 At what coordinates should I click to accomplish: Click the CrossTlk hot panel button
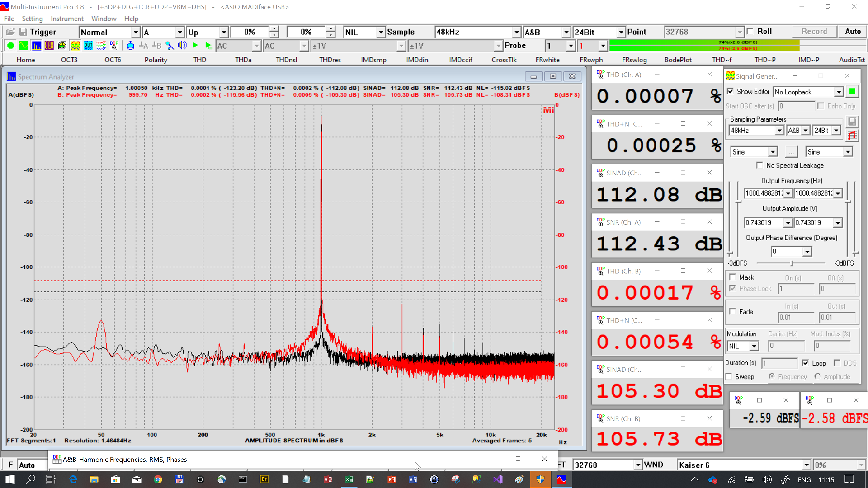click(x=504, y=60)
